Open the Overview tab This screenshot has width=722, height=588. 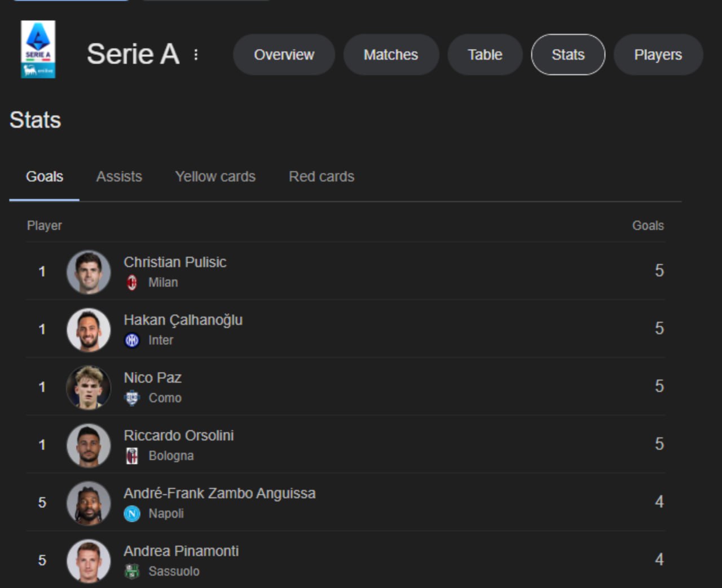pyautogui.click(x=284, y=55)
